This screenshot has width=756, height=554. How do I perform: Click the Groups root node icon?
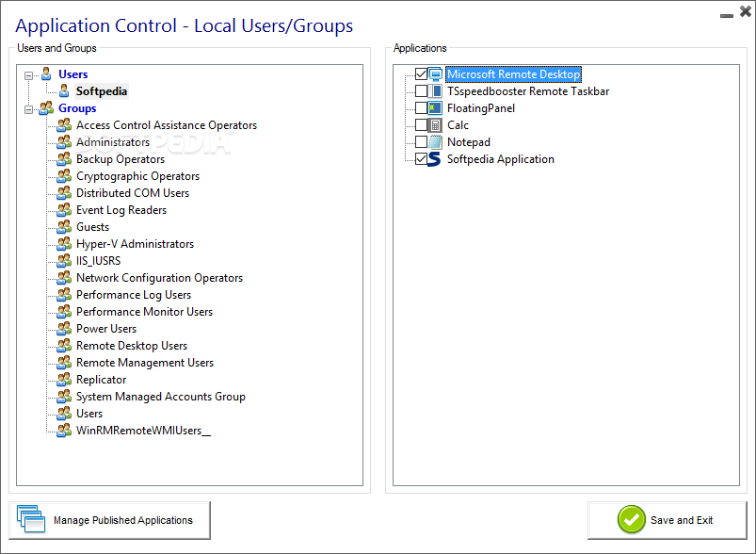click(46, 108)
